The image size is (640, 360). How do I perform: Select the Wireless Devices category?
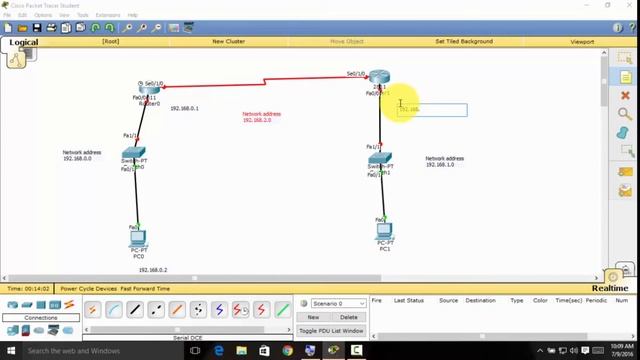click(x=55, y=304)
